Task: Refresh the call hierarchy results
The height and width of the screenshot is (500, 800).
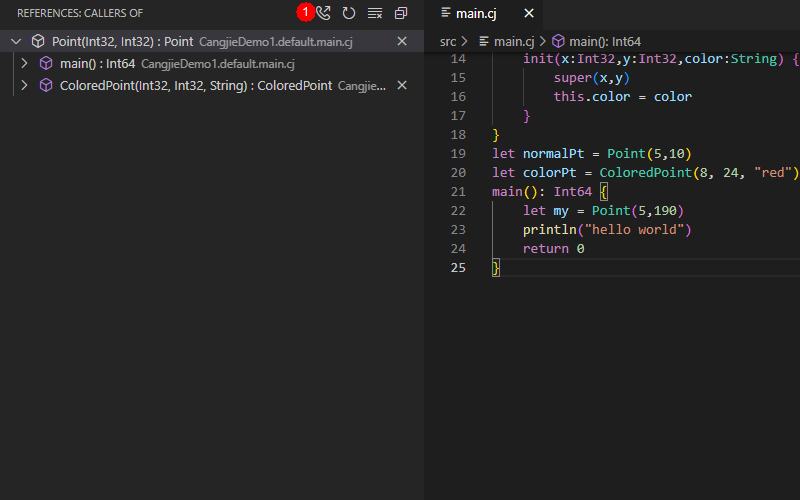Action: pyautogui.click(x=349, y=13)
